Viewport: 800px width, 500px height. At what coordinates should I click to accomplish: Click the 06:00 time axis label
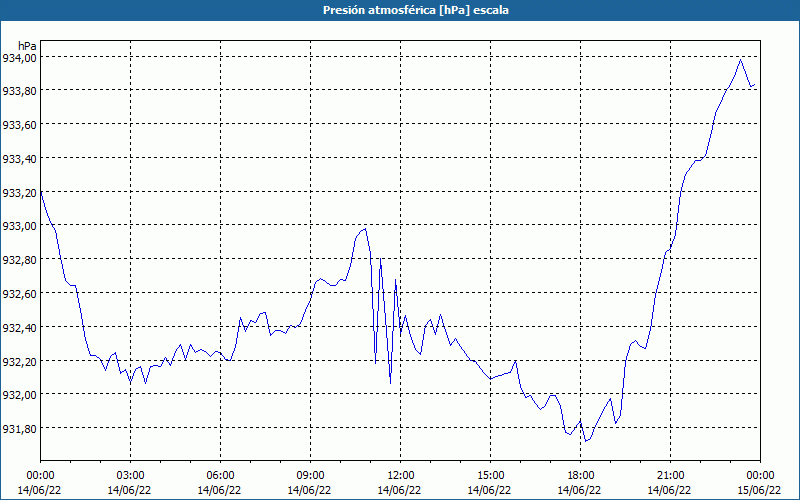click(220, 476)
